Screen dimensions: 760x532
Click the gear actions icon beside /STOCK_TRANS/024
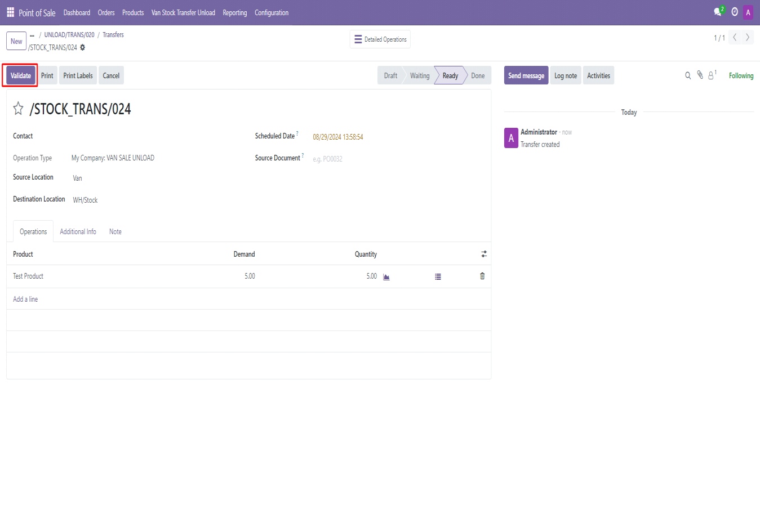(82, 47)
